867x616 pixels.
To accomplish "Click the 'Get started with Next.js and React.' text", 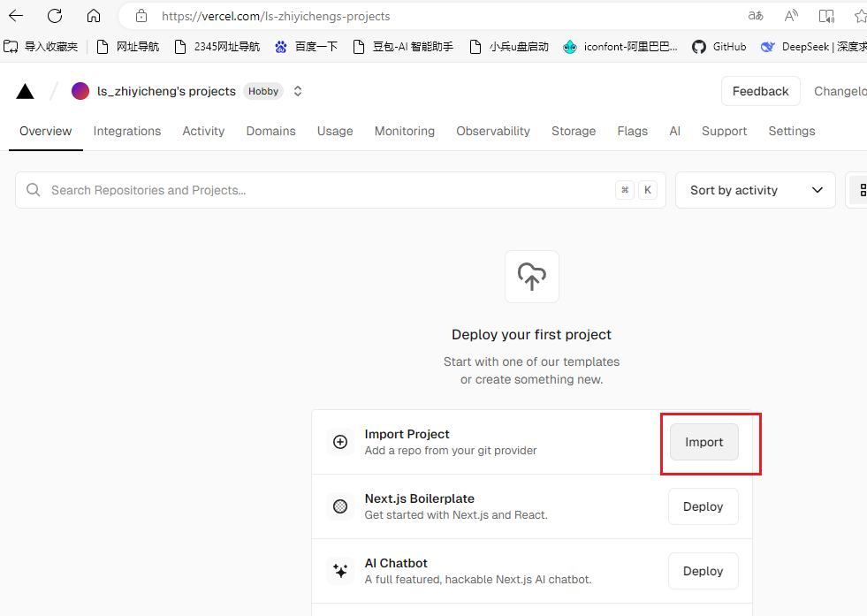I will click(456, 515).
